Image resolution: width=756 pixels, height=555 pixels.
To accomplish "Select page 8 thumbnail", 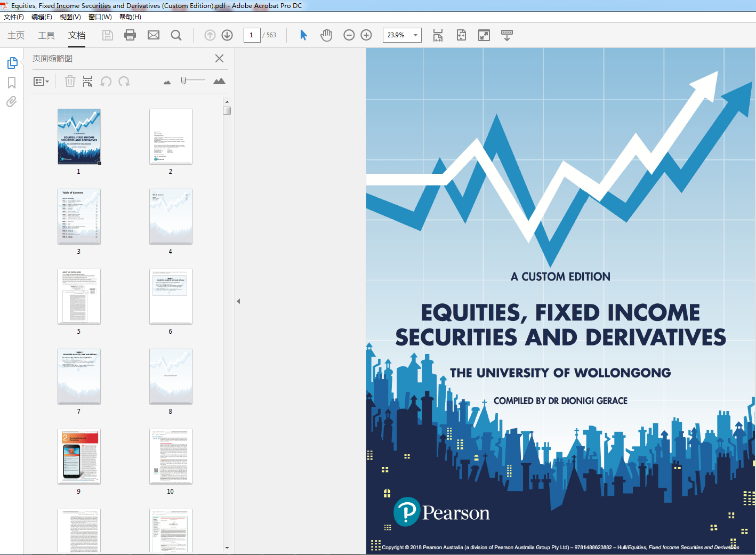I will (171, 376).
